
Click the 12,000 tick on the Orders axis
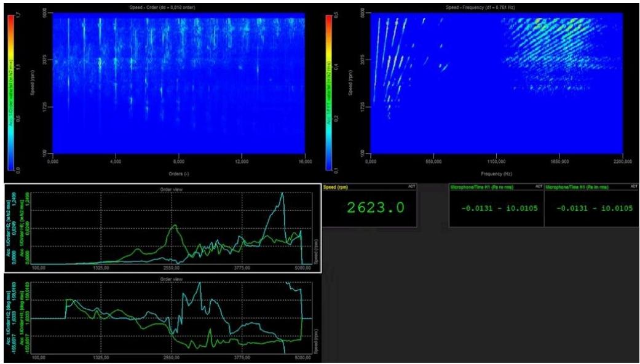(242, 161)
